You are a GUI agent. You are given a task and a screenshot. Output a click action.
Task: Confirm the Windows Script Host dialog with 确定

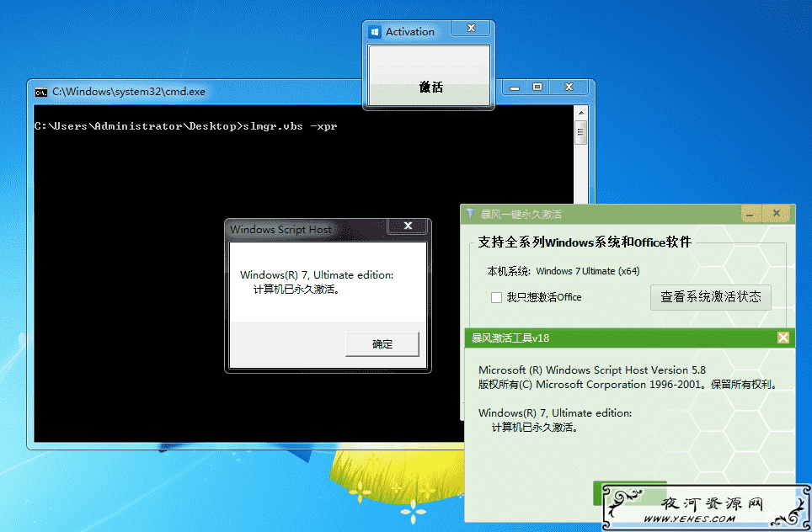tap(382, 344)
